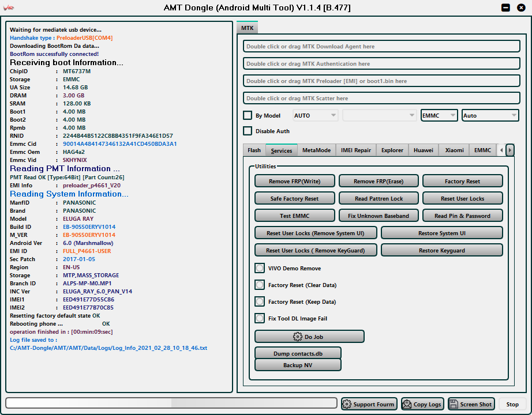The width and height of the screenshot is (532, 415).
Task: Select VIVO Demo Remove option
Action: [x=260, y=268]
